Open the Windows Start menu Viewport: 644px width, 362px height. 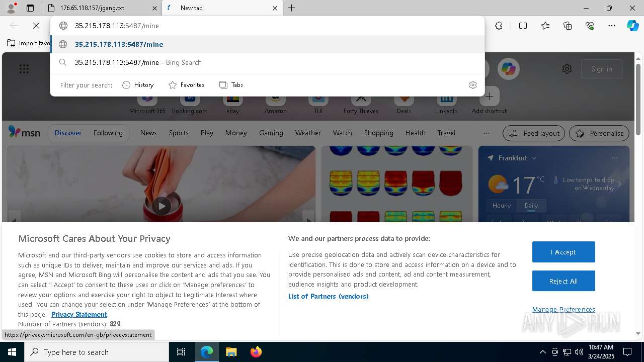12,352
